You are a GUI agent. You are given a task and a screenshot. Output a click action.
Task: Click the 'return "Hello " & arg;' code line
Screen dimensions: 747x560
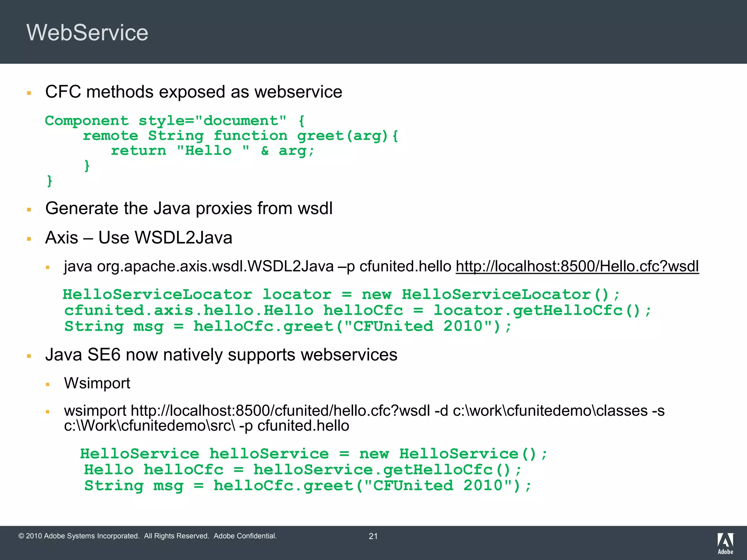pyautogui.click(x=213, y=151)
